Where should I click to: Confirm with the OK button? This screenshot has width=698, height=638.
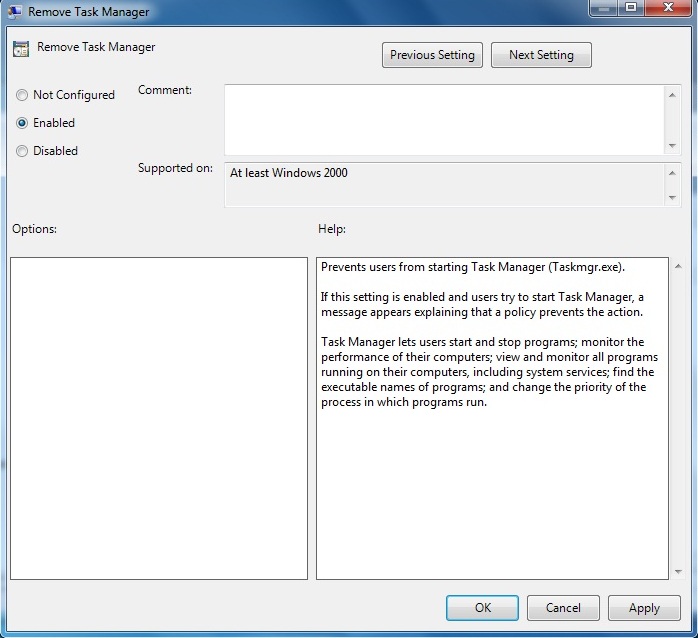pos(482,608)
